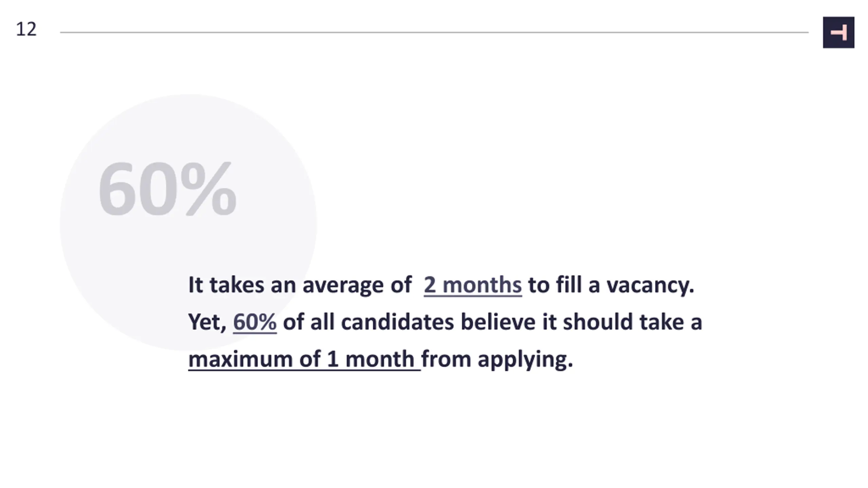Select the large gray 60% figure
The image size is (868, 488).
click(167, 188)
